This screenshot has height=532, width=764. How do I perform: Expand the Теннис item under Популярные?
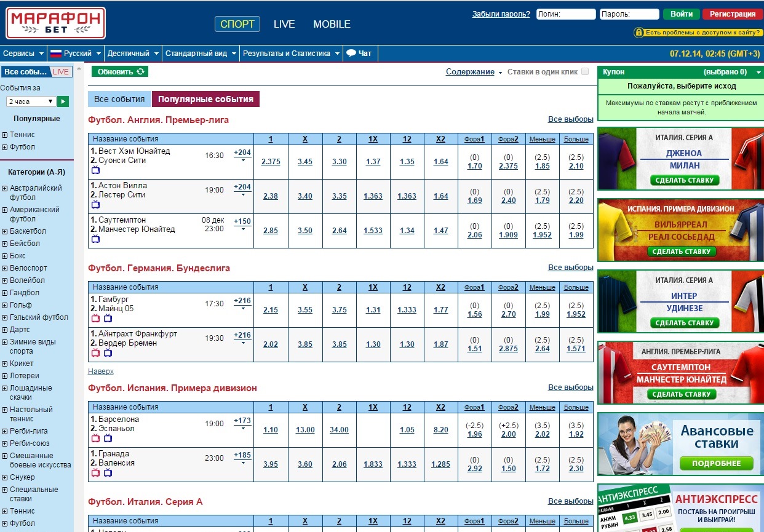(4, 135)
